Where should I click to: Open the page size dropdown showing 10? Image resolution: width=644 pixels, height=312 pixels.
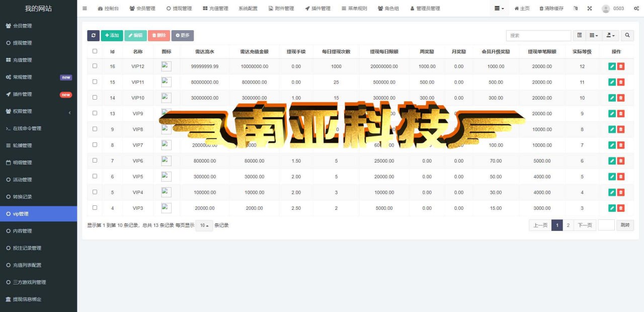point(204,225)
